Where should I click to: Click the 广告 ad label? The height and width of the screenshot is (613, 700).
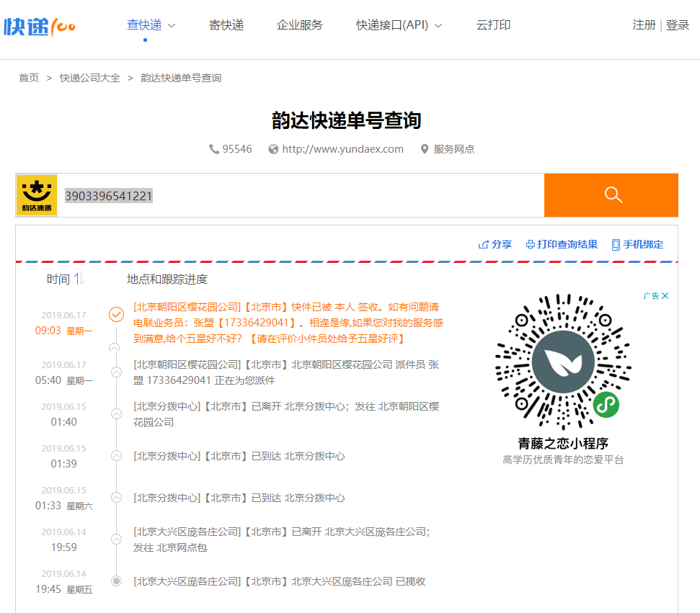652,296
